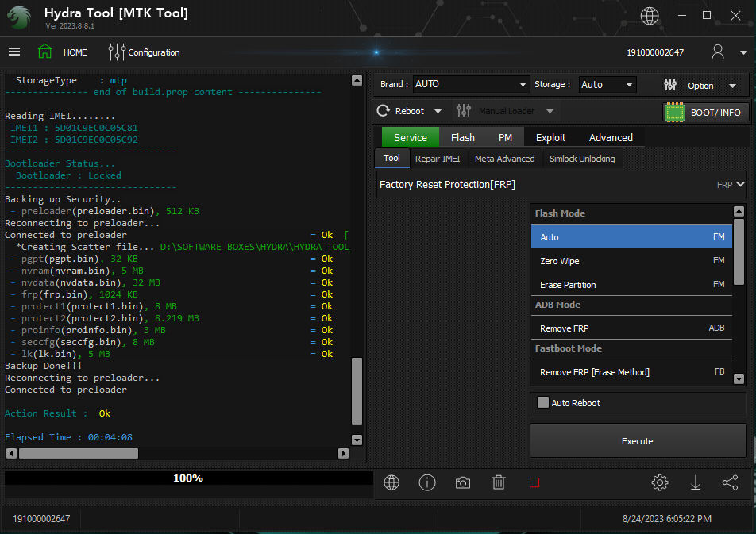Screen dimensions: 756x534
Task: Click the FRP list scrollbar thumb
Action: [x=739, y=252]
